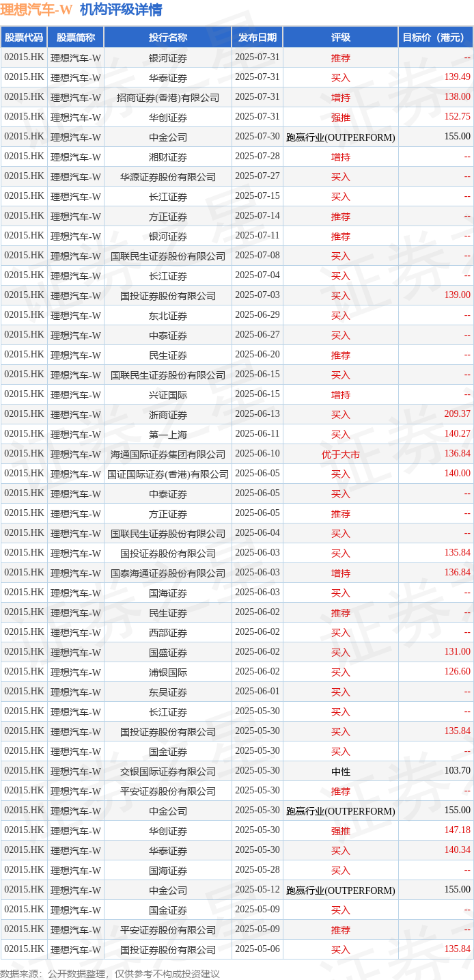Click the 股票简称 column header
Viewport: 474px width, 980px height.
click(x=75, y=38)
